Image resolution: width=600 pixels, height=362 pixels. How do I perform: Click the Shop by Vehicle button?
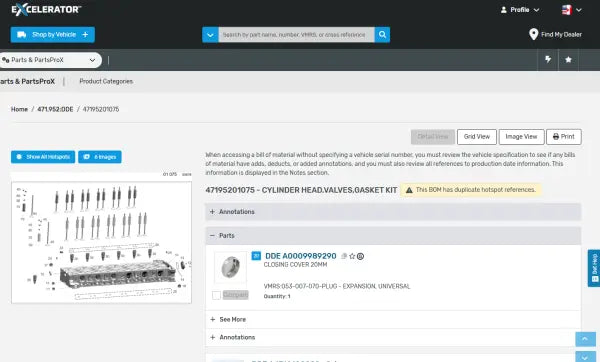53,34
